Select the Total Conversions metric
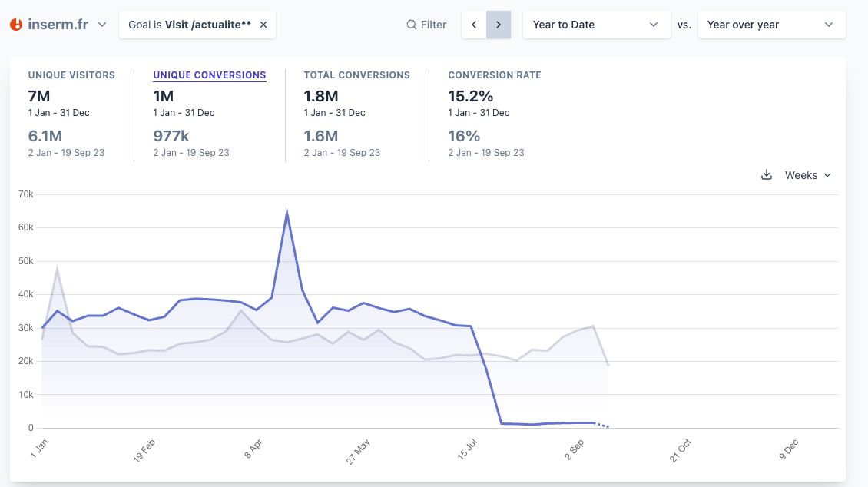 (356, 75)
